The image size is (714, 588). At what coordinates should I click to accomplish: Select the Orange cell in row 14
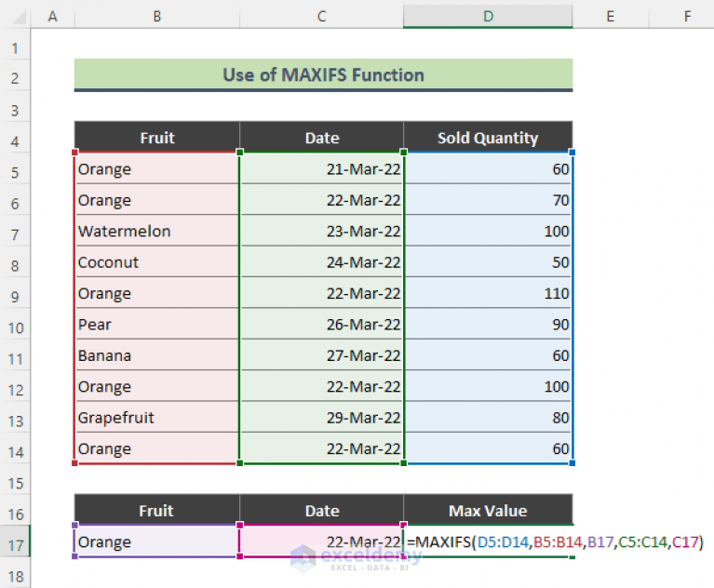tap(157, 448)
